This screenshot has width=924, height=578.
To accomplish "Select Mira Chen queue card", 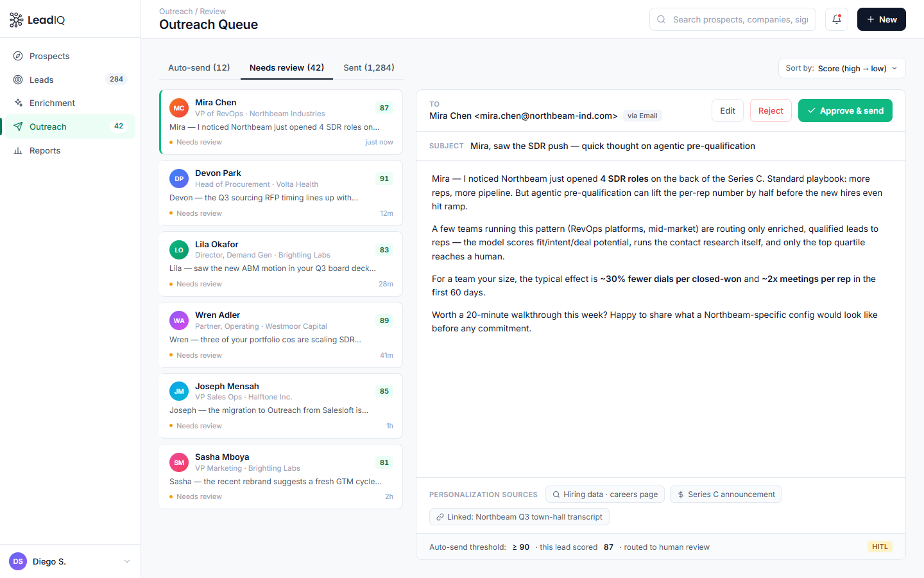I will 281,122.
